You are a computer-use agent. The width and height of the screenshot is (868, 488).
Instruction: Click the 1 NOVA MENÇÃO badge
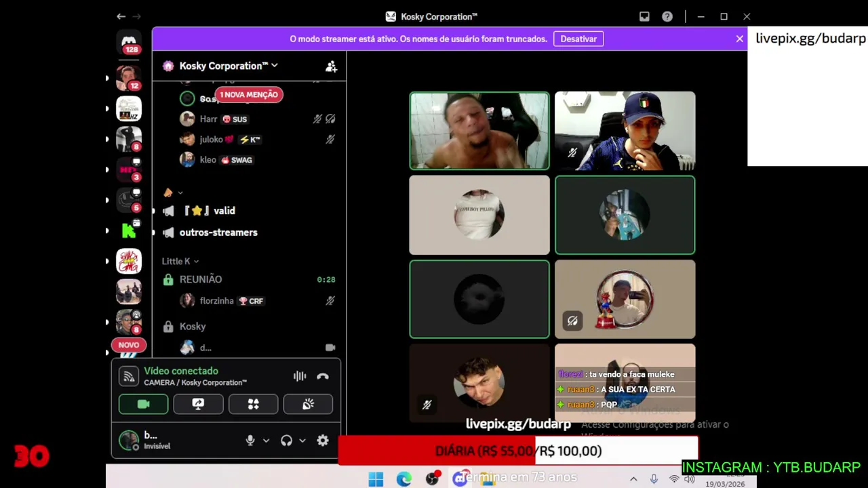click(x=249, y=95)
